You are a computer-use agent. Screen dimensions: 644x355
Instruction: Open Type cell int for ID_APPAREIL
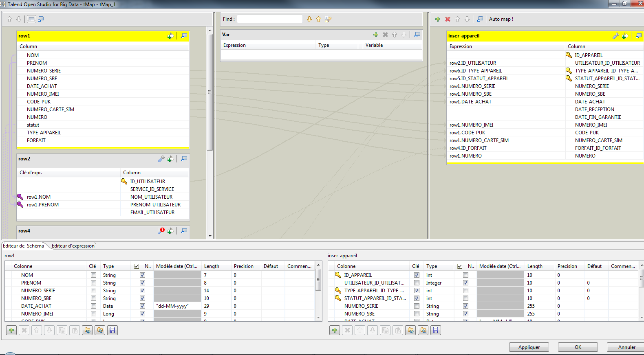439,275
